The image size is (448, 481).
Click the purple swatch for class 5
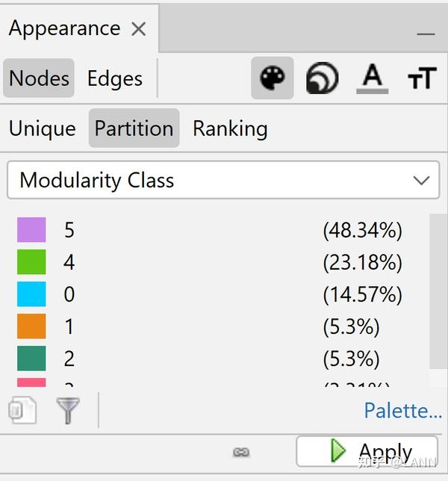click(31, 230)
